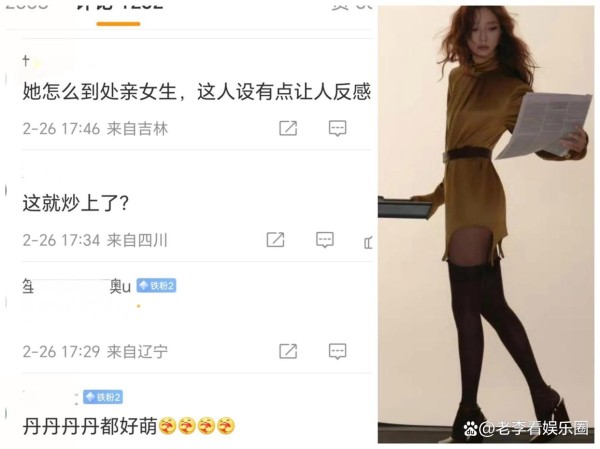The width and height of the screenshot is (600, 449).
Task: Tap the reply icon under the 四川 comment
Action: coord(325,240)
